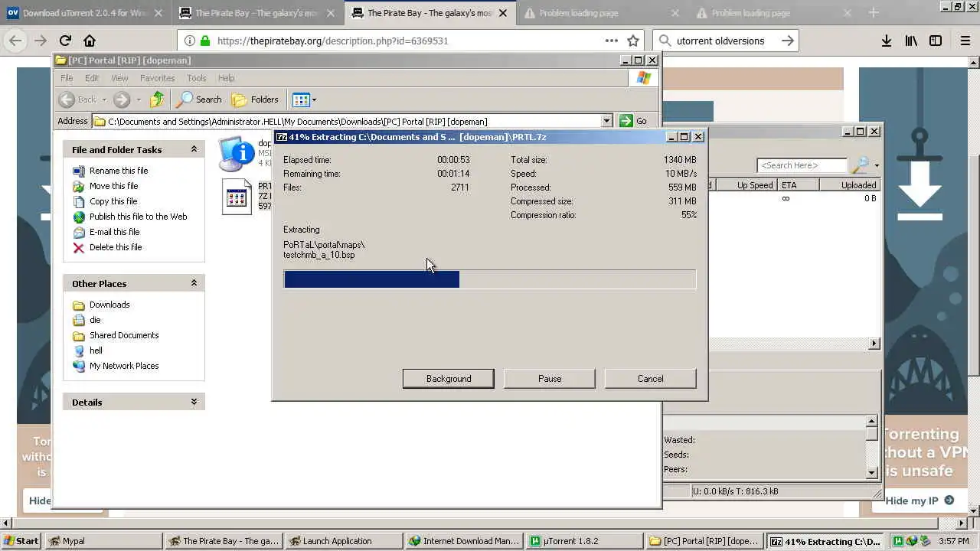Reload the Pirate Bay page
Image resolution: width=980 pixels, height=551 pixels.
click(x=65, y=41)
